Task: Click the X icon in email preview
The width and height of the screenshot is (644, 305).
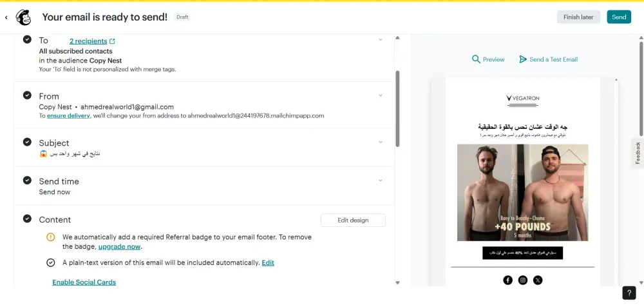Action: [x=538, y=280]
